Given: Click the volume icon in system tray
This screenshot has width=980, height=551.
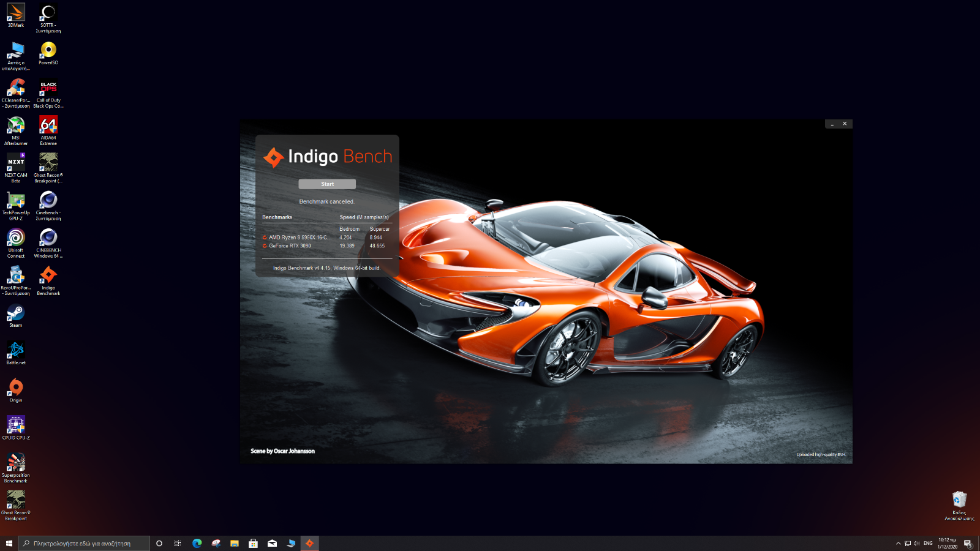Looking at the screenshot, I should [x=917, y=543].
